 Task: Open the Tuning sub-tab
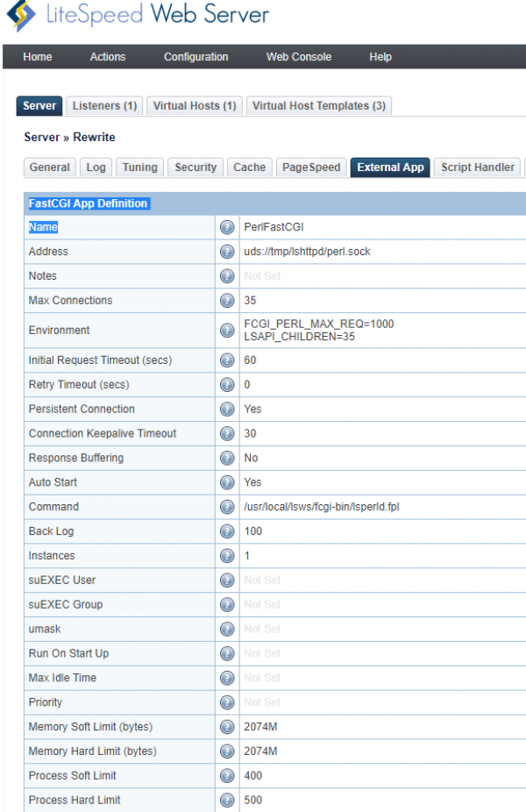(x=139, y=167)
